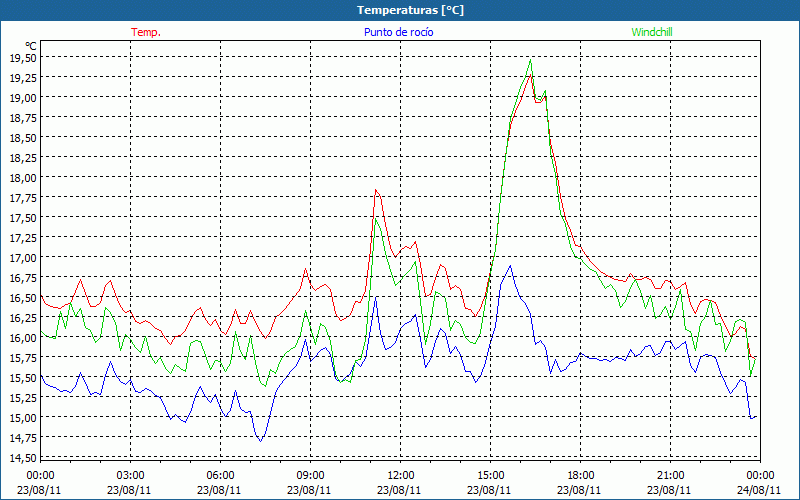The image size is (800, 500).
Task: Click the 18,00 y-axis value
Action: coord(23,178)
